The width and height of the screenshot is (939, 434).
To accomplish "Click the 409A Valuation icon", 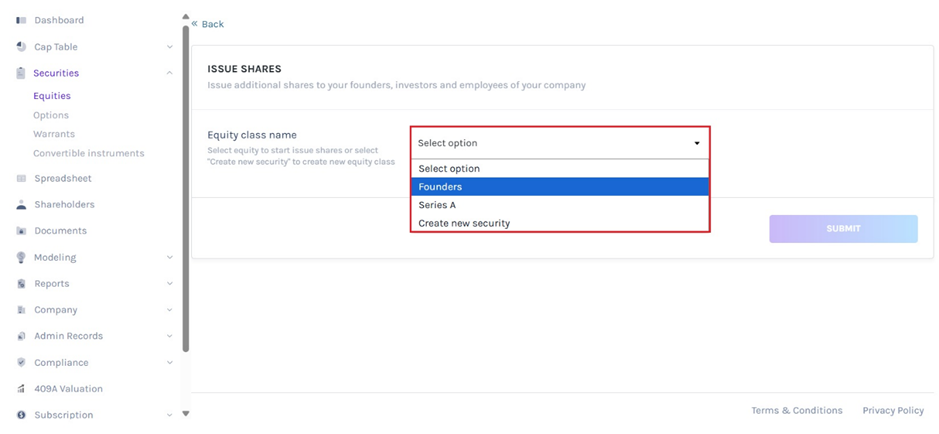I will tap(21, 389).
